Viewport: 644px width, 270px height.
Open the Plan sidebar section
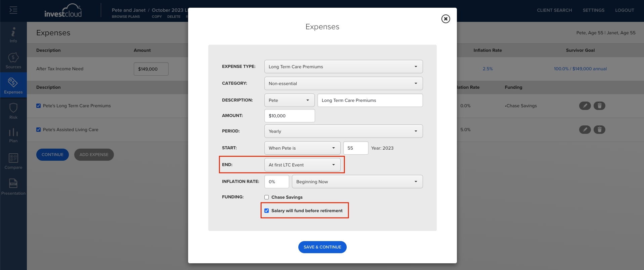13,135
